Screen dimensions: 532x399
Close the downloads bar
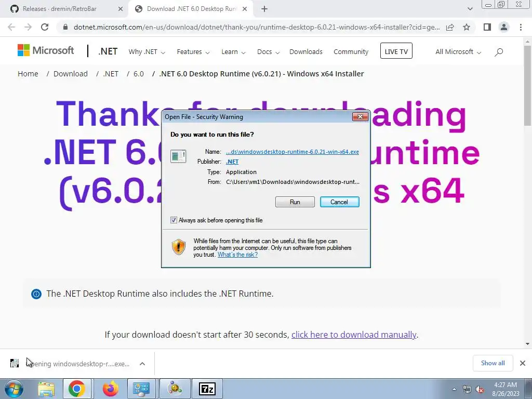point(523,363)
